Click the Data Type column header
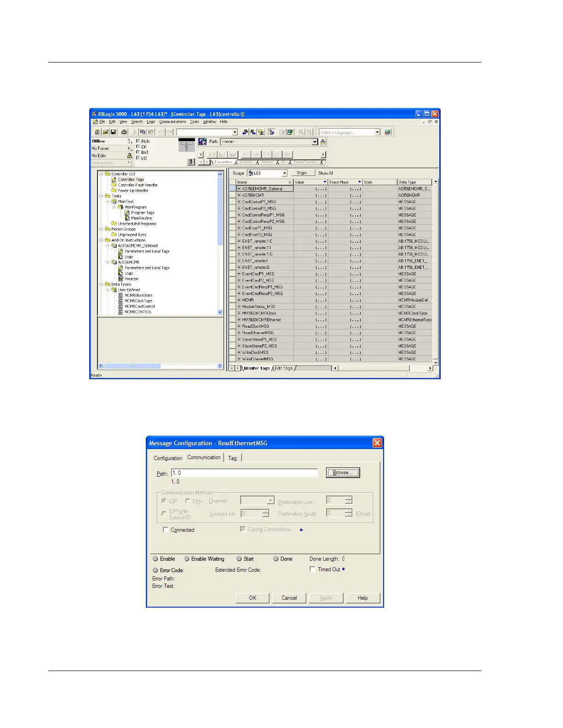 [x=414, y=182]
